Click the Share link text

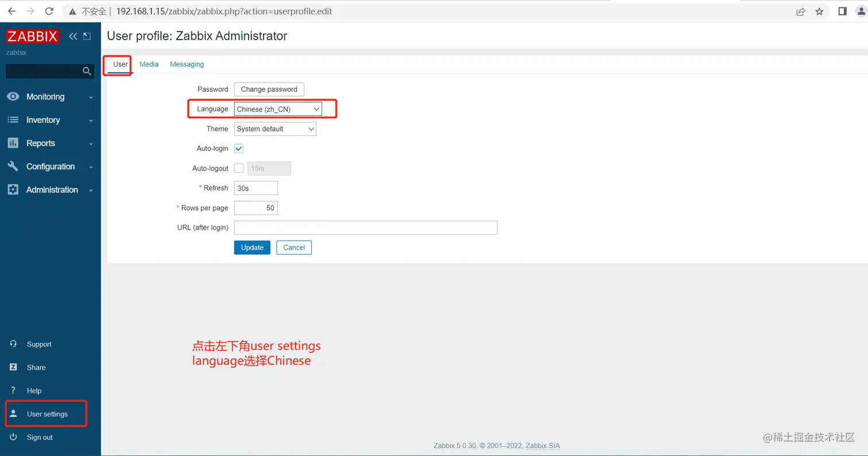36,367
